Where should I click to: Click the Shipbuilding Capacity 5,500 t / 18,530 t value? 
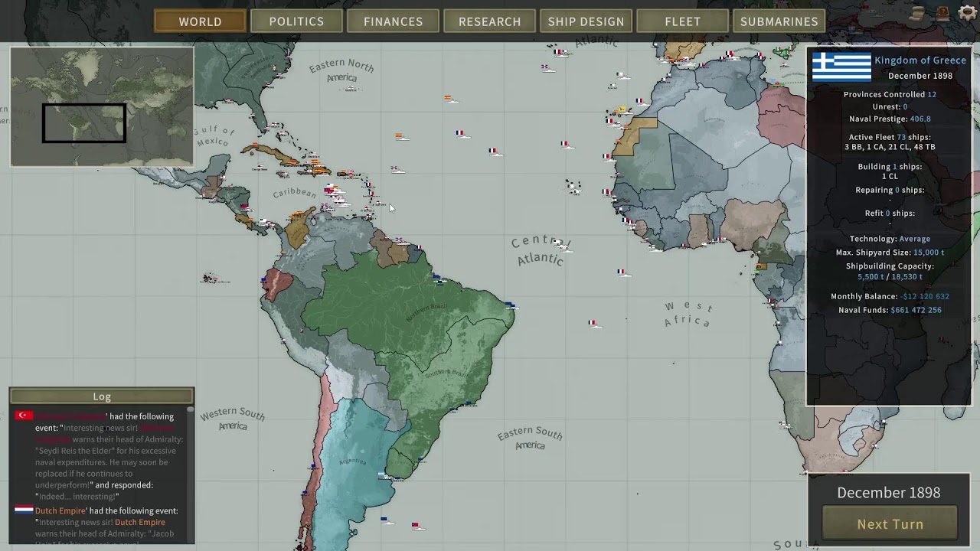890,277
